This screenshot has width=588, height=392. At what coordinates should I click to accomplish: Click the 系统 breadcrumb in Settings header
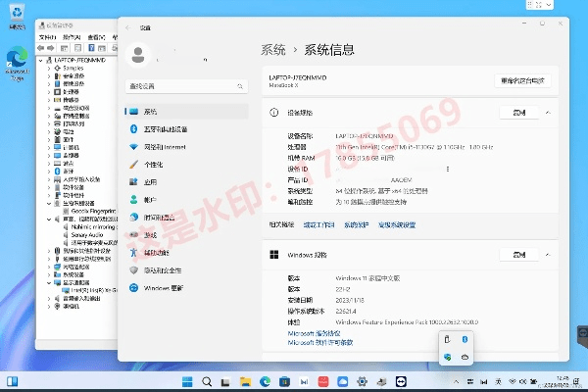[273, 50]
